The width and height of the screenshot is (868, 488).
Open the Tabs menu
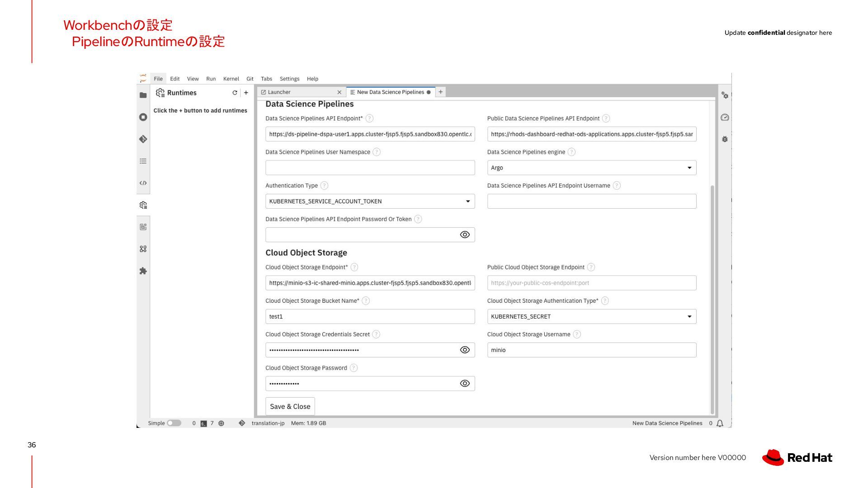(267, 79)
